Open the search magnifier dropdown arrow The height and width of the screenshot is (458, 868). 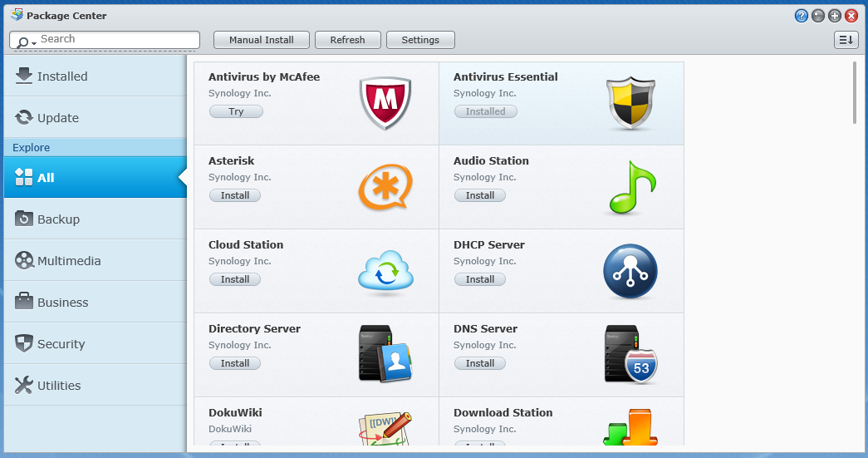pyautogui.click(x=34, y=42)
